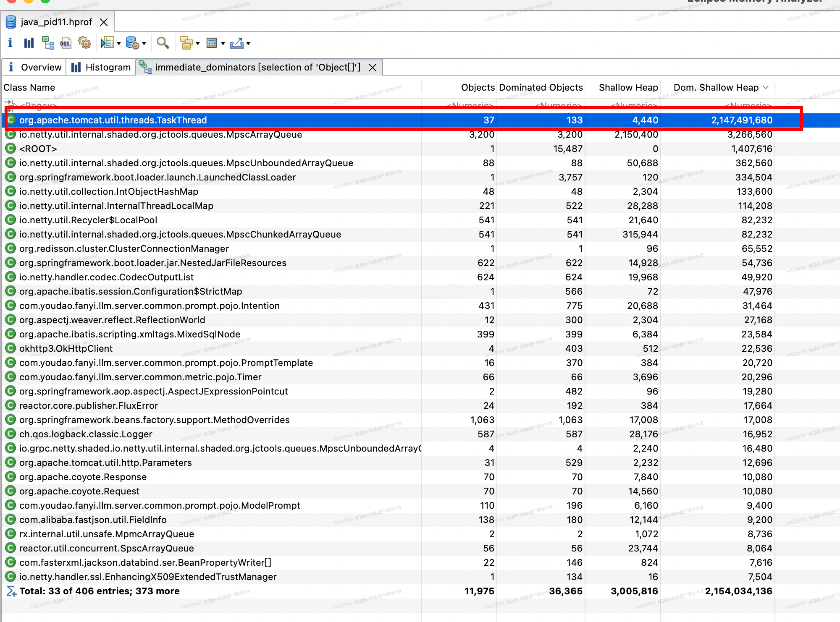Click class icon beside LaunchedClassLoader row
This screenshot has height=622, width=840.
[x=10, y=177]
